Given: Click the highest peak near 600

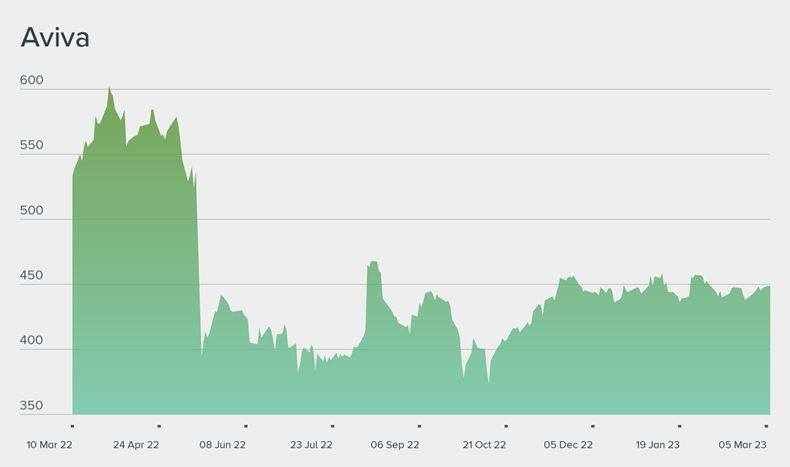Looking at the screenshot, I should pos(109,88).
